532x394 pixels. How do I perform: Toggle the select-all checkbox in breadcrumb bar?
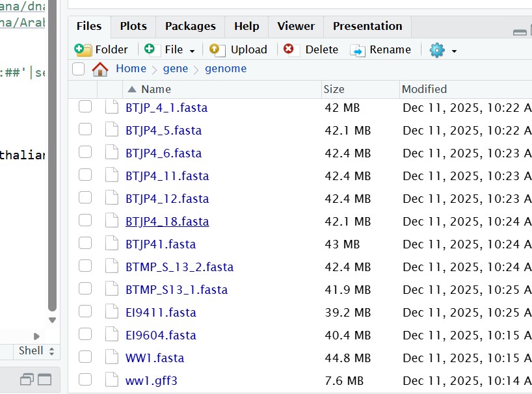coord(79,69)
